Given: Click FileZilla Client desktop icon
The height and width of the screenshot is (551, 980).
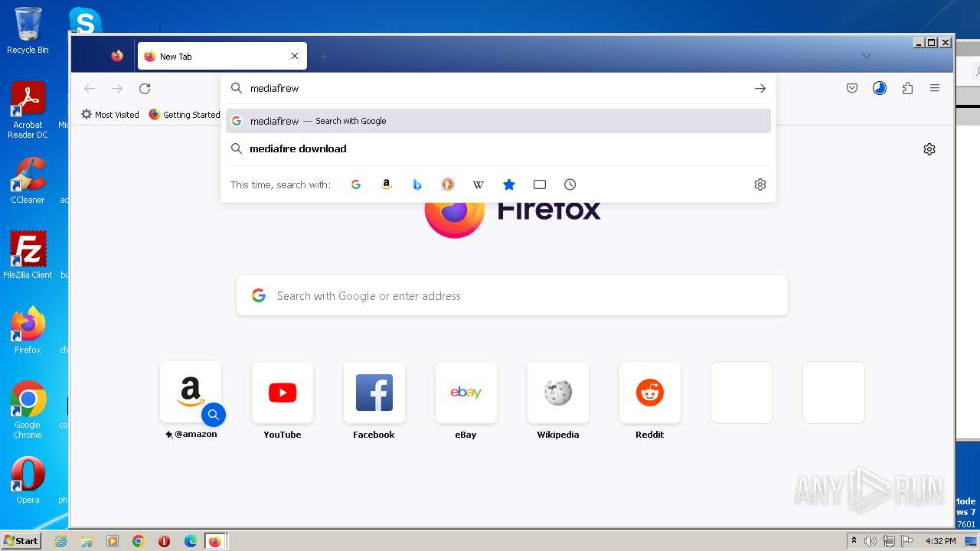Looking at the screenshot, I should tap(28, 255).
